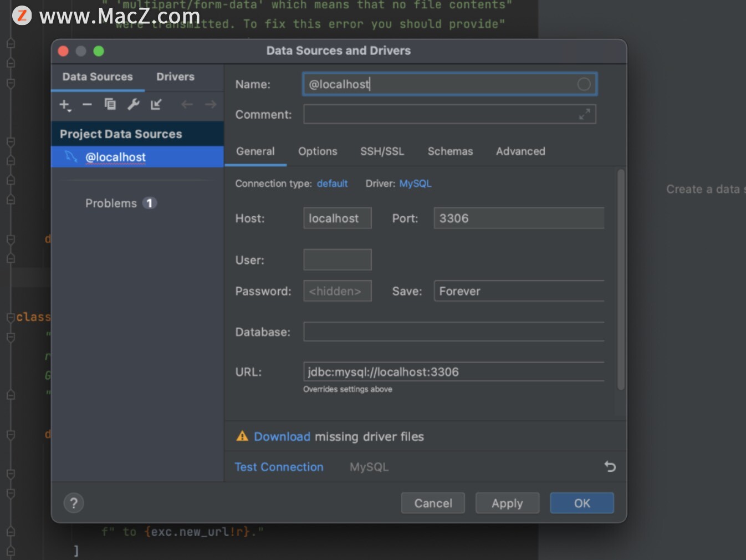Screen dimensions: 746x560
Task: Click the color circle in the Name field
Action: coord(584,84)
